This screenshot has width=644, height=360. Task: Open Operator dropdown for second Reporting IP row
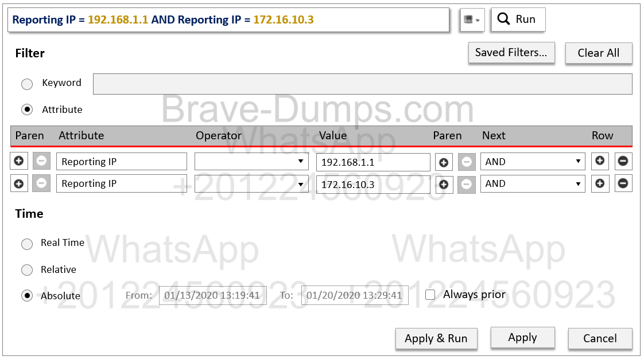(251, 184)
